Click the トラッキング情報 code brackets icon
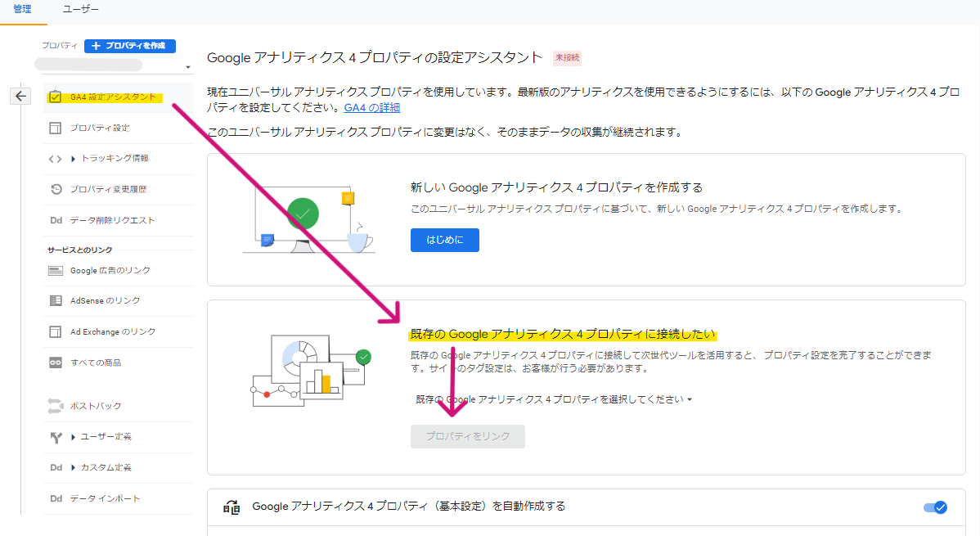Image resolution: width=980 pixels, height=536 pixels. tap(55, 159)
